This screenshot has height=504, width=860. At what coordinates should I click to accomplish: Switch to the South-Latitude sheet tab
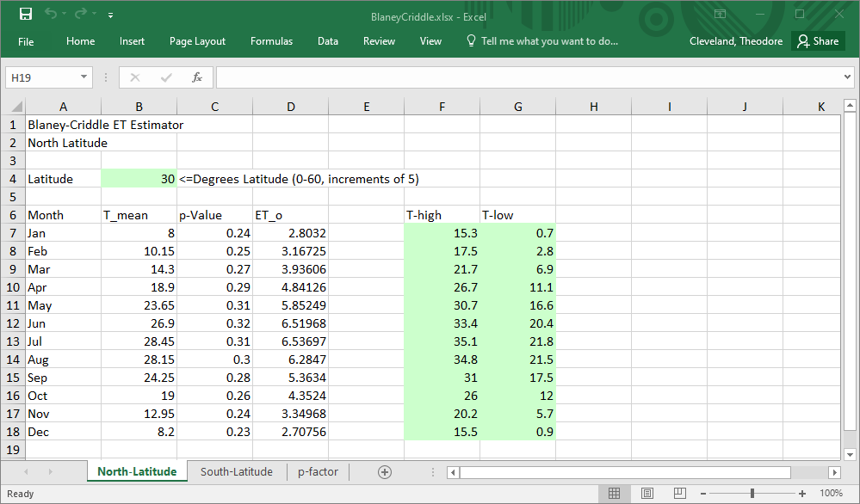[237, 471]
